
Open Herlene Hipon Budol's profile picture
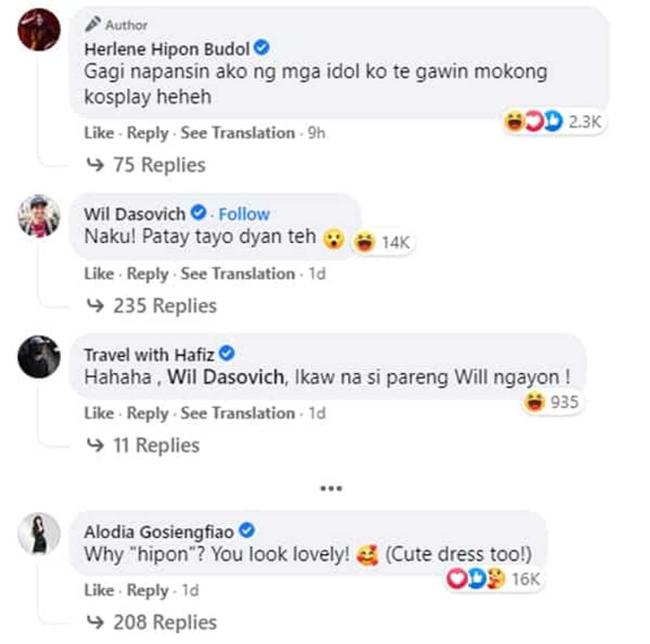click(38, 29)
